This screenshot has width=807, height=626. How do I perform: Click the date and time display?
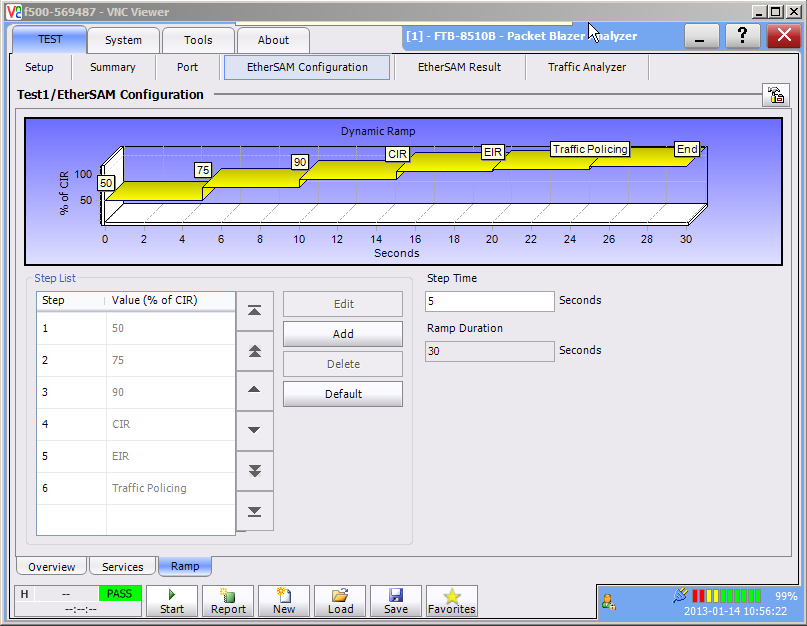(735, 611)
